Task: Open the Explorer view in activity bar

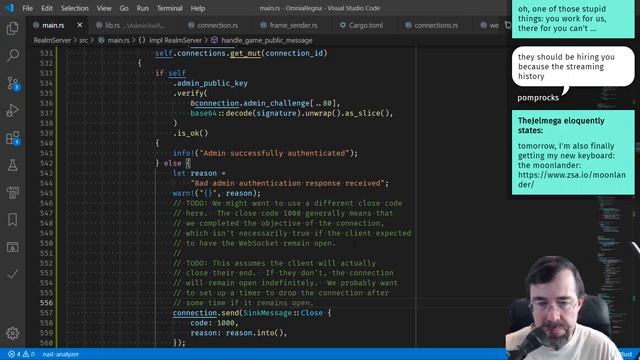Action: (x=13, y=28)
